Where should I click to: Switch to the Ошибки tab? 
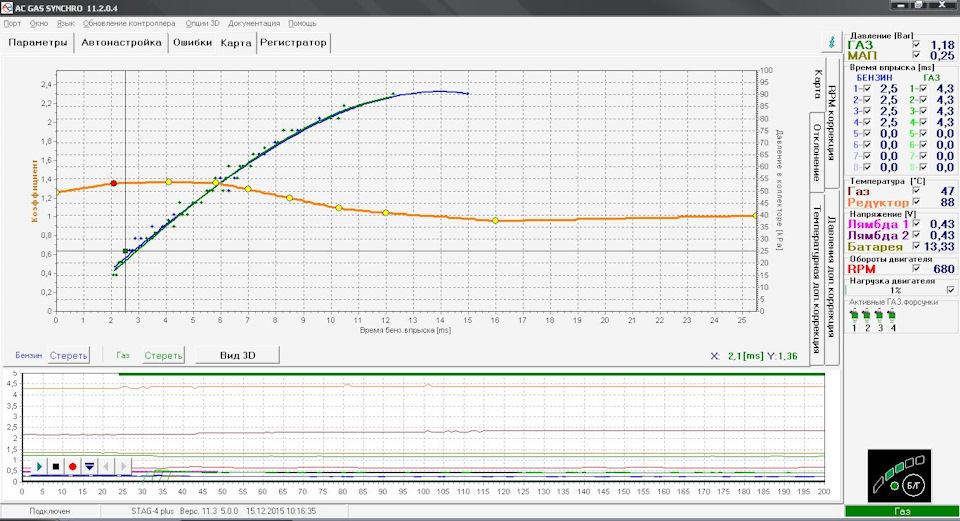192,42
